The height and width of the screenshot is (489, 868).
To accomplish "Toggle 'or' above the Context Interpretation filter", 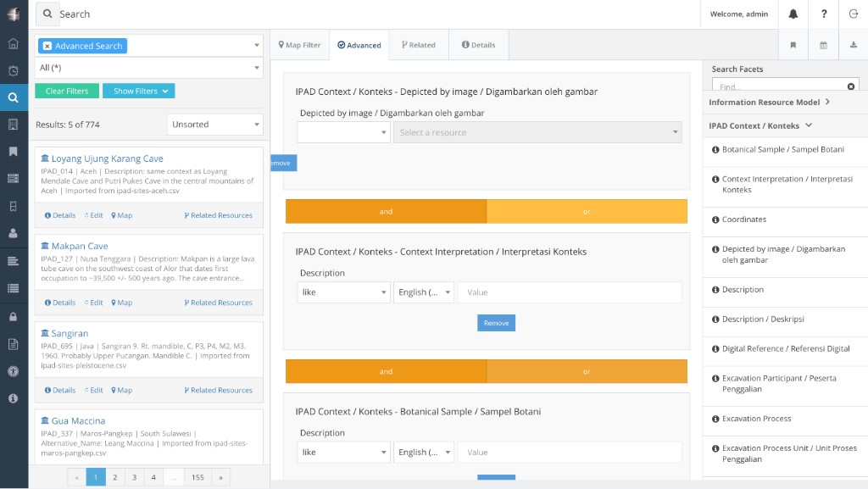I will coord(587,211).
